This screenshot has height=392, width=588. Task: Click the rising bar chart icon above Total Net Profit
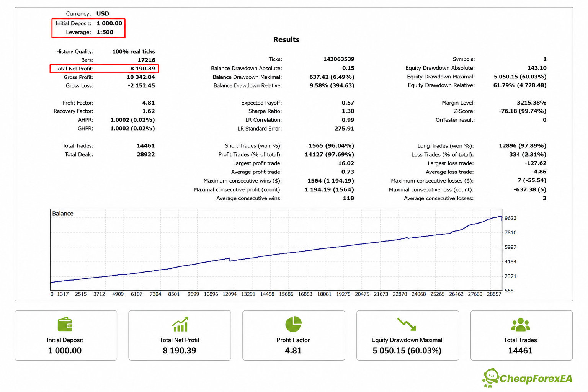point(180,324)
